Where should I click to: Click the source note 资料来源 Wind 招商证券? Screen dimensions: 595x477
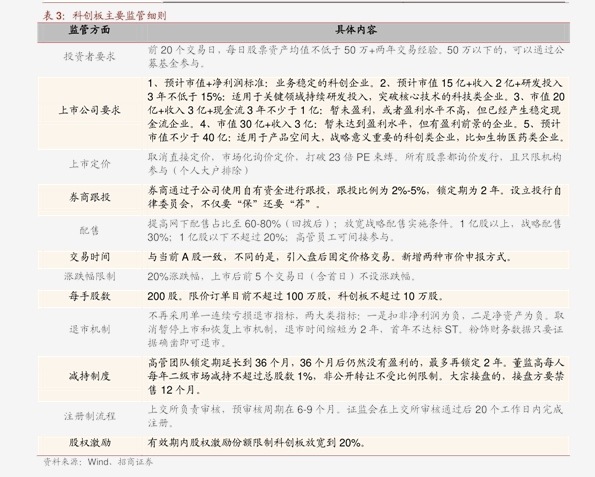(x=98, y=462)
